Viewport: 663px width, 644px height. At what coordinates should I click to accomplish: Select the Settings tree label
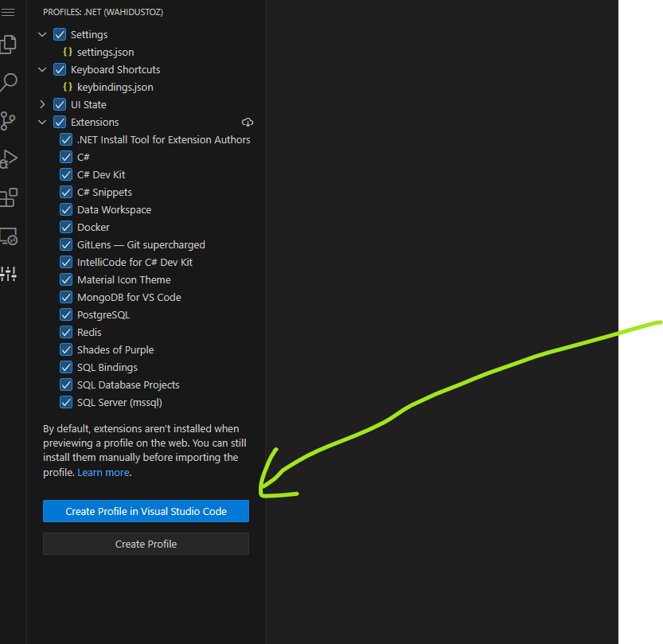pos(89,35)
